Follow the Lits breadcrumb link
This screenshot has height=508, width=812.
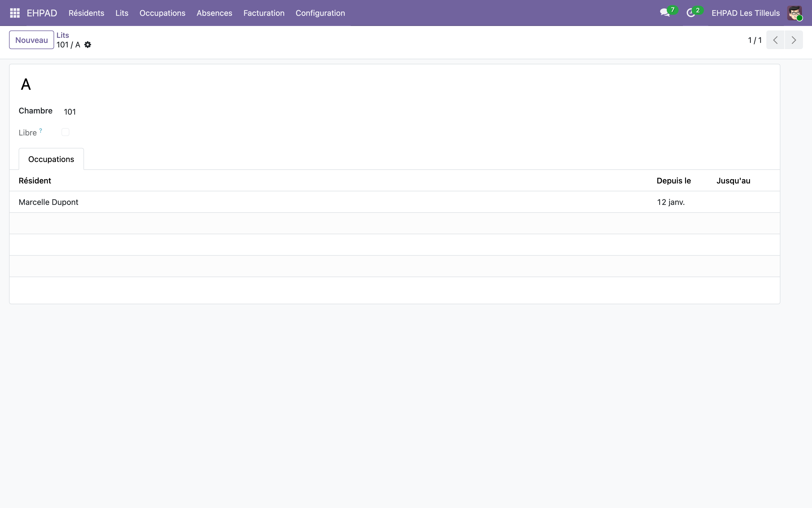[63, 35]
